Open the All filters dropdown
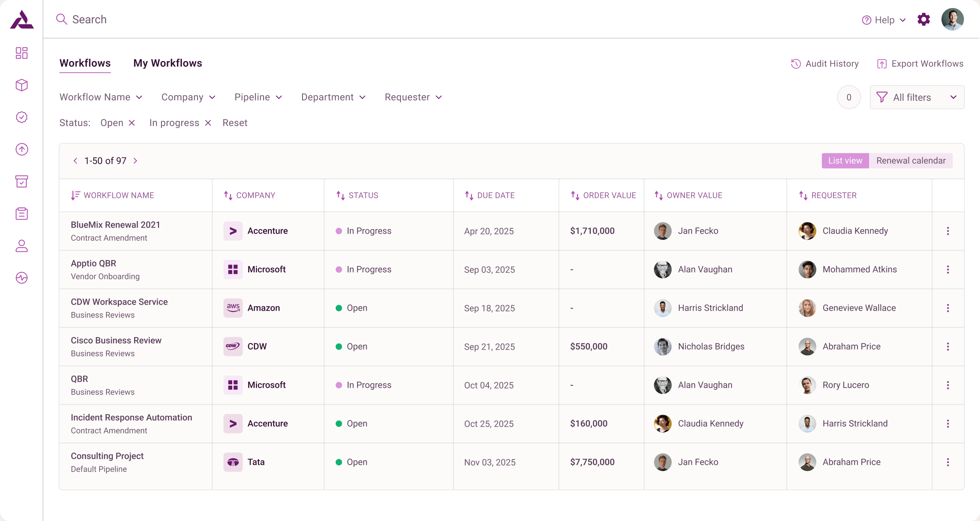The image size is (980, 521). tap(917, 97)
